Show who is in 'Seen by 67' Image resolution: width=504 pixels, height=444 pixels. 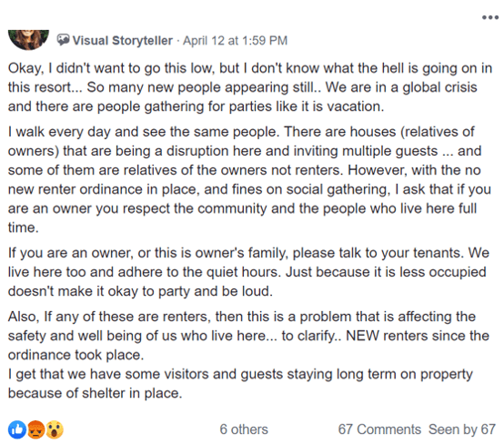click(462, 429)
